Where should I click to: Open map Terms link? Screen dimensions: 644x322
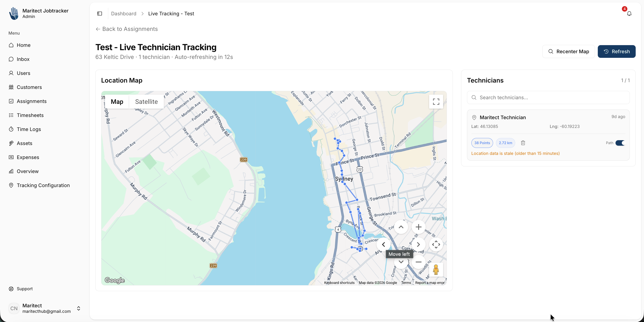click(x=406, y=283)
